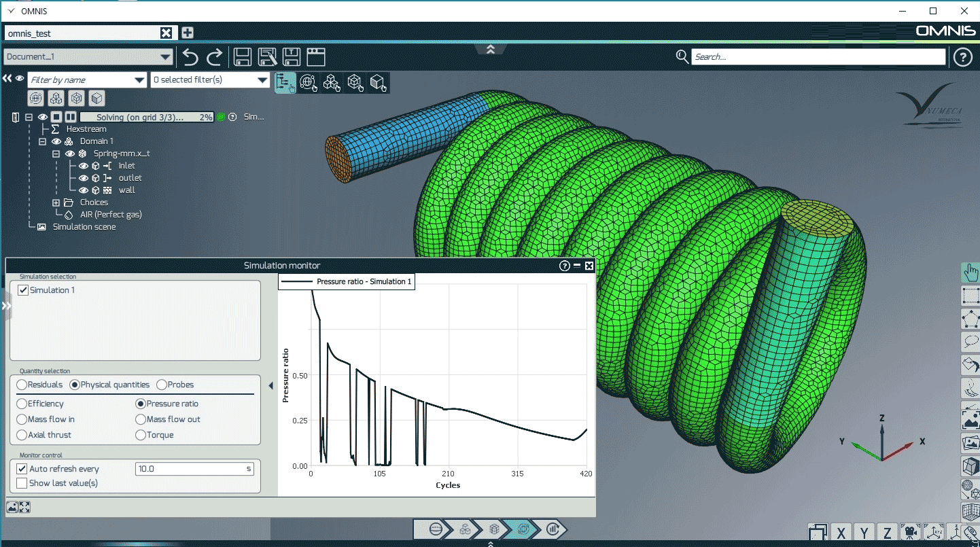Click the magnifier search icon
This screenshot has height=547, width=980.
point(682,56)
